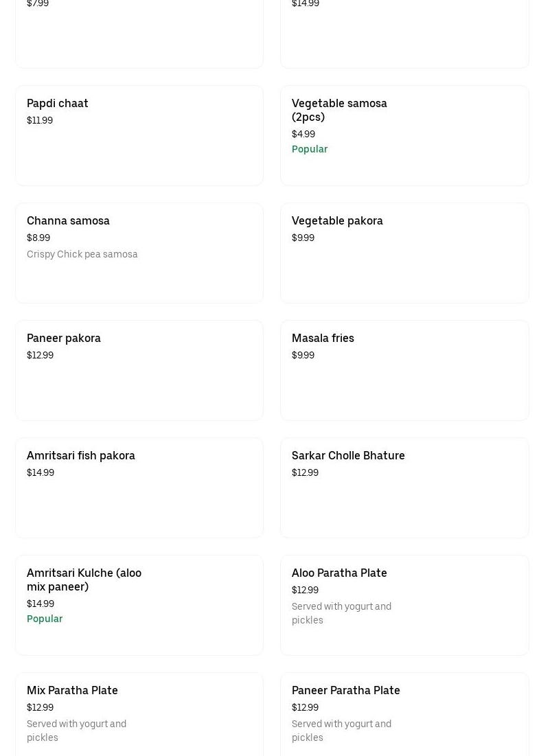
Task: Click the $11.99 price of Papdi chaat
Action: 40,120
